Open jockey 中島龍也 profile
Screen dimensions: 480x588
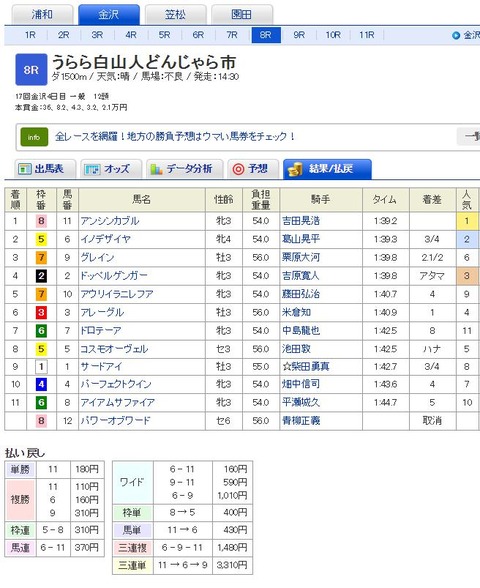pyautogui.click(x=301, y=331)
